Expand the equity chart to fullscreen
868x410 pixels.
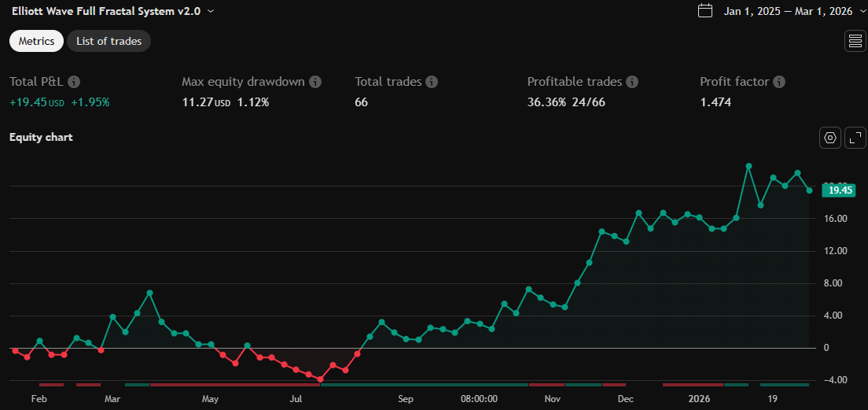855,138
